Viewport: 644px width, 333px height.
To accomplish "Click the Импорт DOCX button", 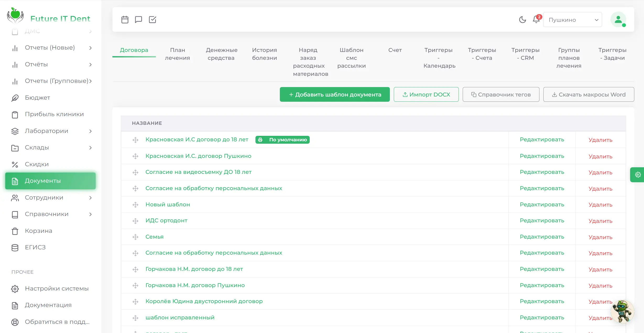I will [426, 94].
